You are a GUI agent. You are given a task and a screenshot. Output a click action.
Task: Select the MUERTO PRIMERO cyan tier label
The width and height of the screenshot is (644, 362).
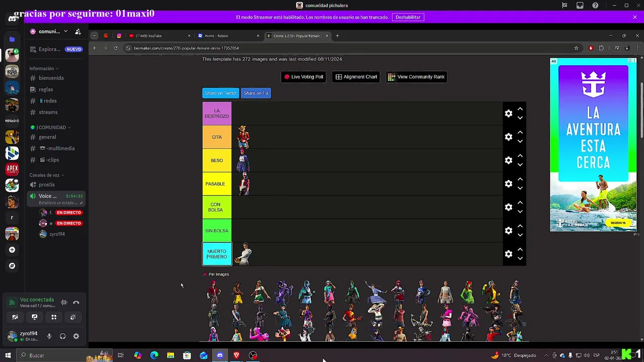click(x=217, y=254)
